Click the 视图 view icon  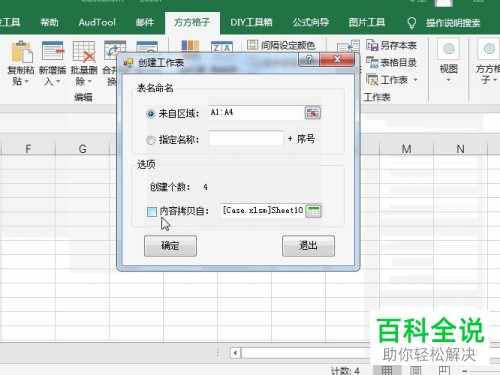pos(449,49)
